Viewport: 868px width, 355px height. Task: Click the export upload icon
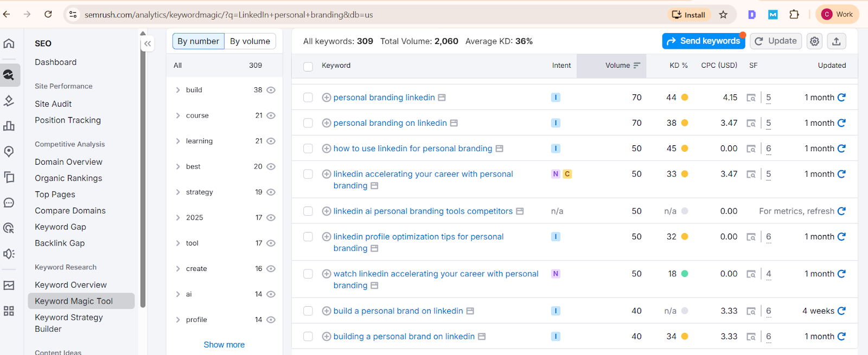pos(837,41)
